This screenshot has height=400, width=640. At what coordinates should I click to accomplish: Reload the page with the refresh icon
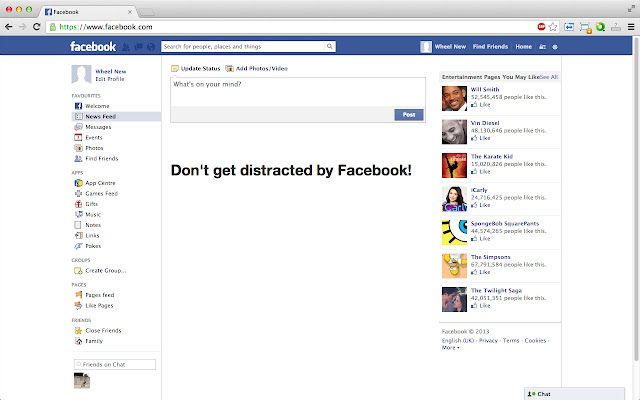pyautogui.click(x=36, y=27)
